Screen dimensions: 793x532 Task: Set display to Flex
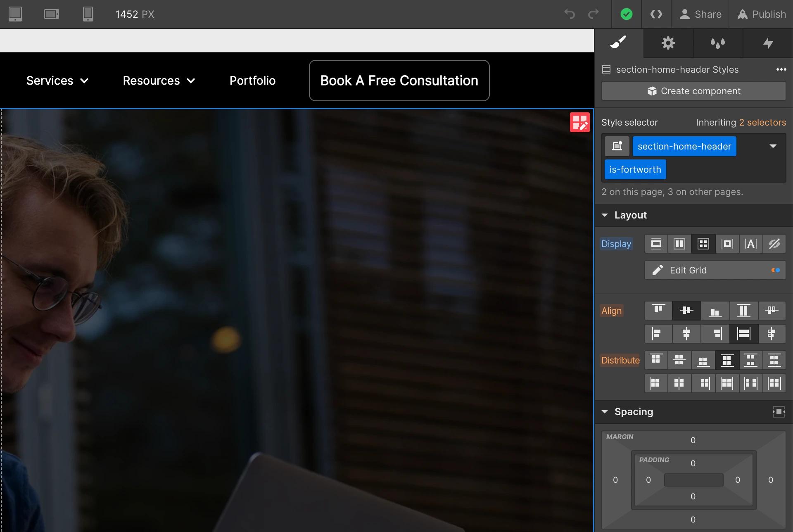click(679, 244)
